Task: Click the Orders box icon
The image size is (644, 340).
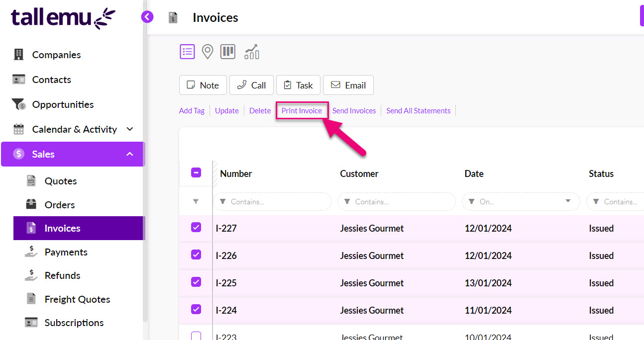Action: pyautogui.click(x=31, y=204)
